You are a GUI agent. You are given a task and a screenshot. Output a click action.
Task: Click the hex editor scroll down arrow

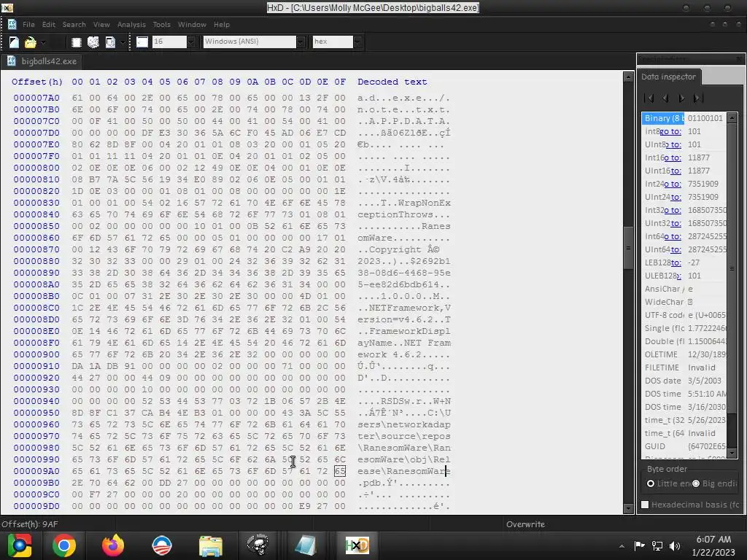[628, 508]
